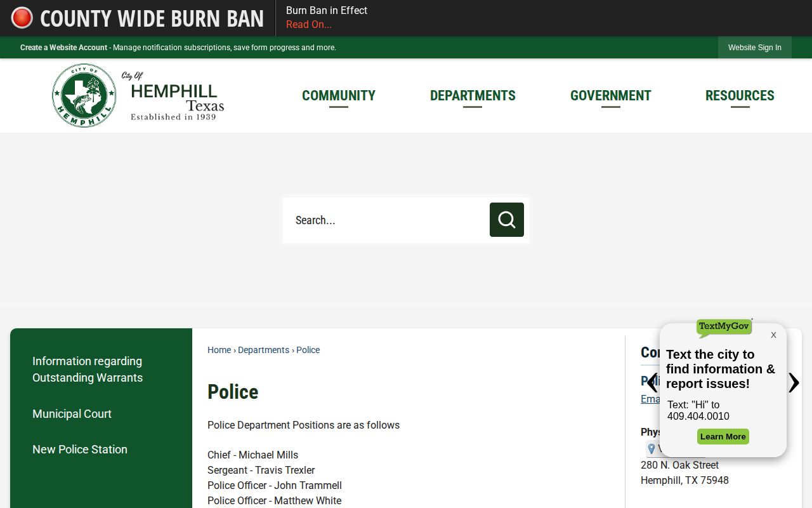Open the Resources menu

click(x=740, y=95)
